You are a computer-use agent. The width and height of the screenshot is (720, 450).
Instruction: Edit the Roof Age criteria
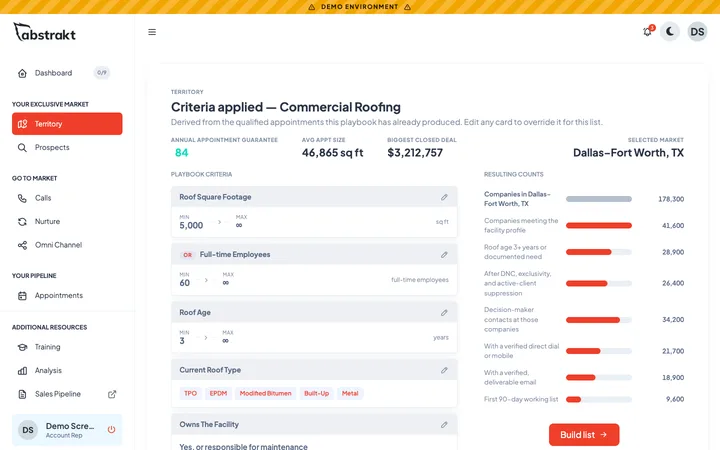tap(444, 313)
